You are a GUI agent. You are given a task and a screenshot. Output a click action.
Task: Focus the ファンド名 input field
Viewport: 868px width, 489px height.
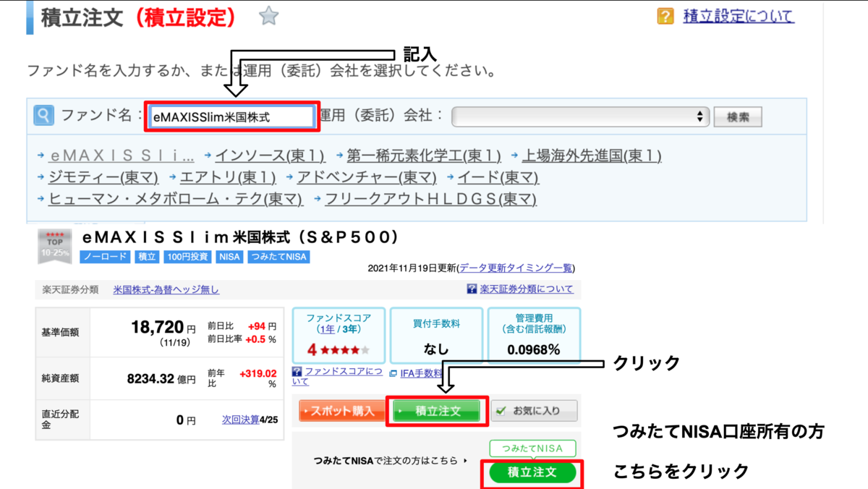tap(231, 116)
